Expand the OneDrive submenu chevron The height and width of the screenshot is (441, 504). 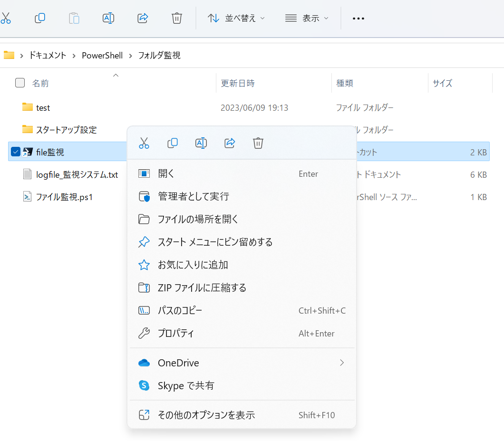[341, 363]
